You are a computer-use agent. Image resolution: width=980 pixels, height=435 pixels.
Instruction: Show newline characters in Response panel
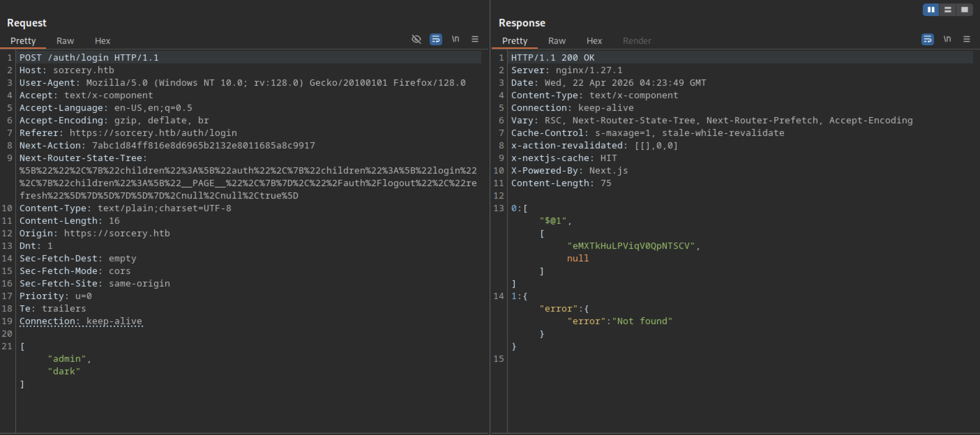947,39
